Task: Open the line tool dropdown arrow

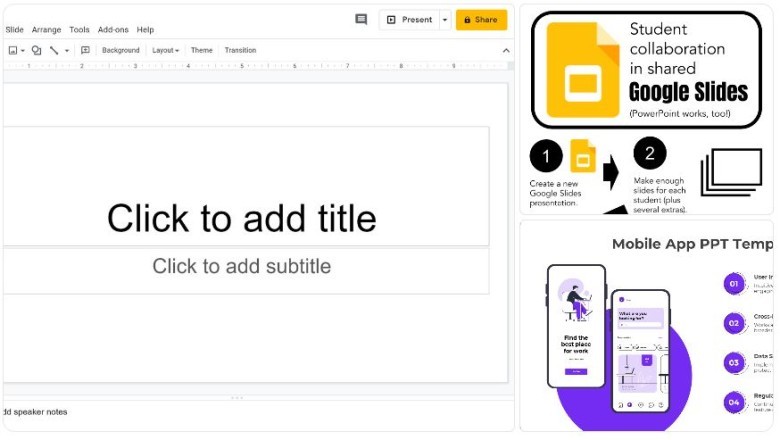Action: (x=67, y=50)
